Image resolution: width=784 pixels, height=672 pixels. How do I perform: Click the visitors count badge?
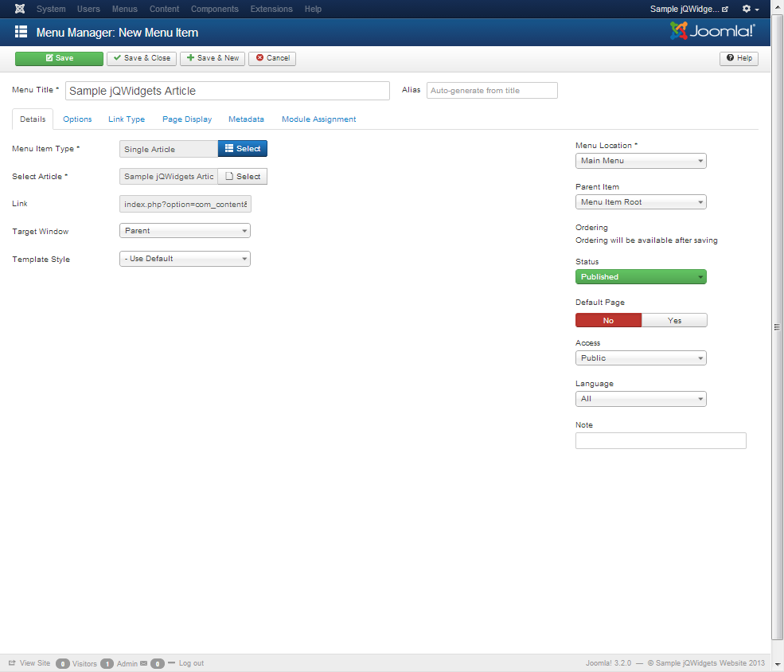click(x=63, y=663)
